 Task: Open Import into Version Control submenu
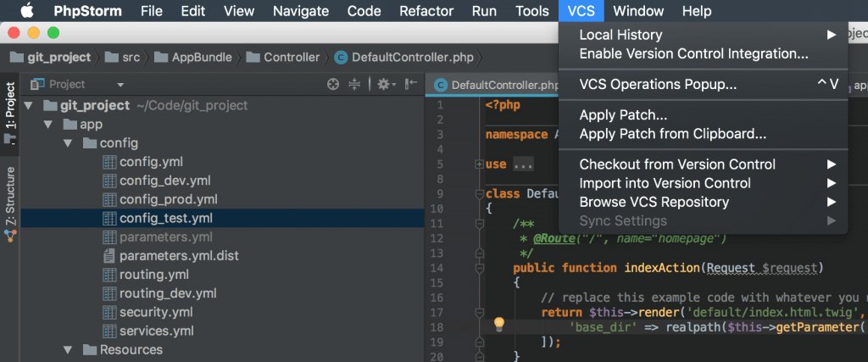tap(703, 183)
